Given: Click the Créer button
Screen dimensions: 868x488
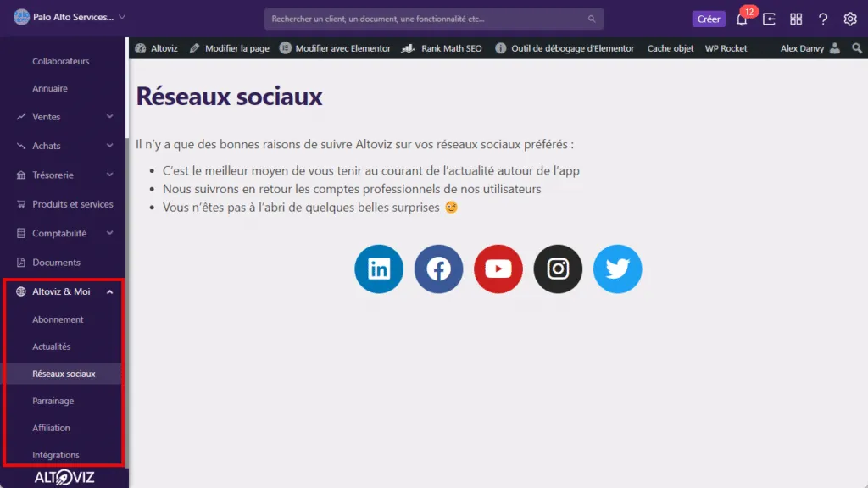Looking at the screenshot, I should click(709, 19).
